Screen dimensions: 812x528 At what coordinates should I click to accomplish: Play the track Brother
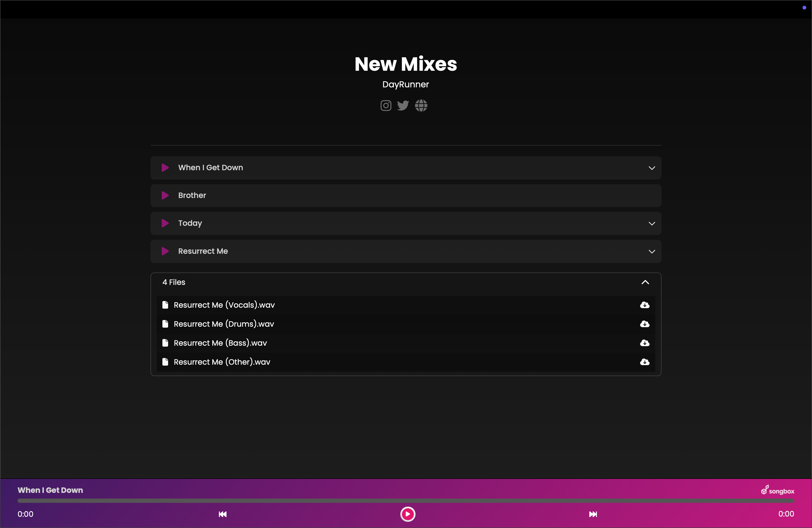click(x=165, y=195)
